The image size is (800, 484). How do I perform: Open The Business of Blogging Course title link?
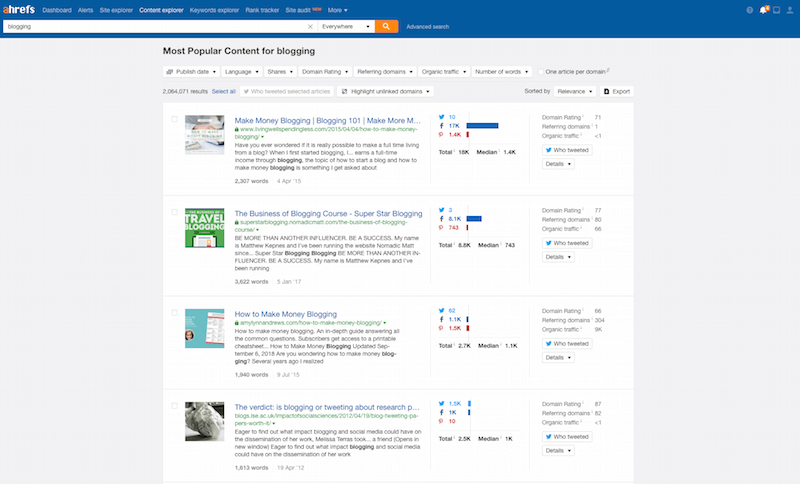(328, 214)
